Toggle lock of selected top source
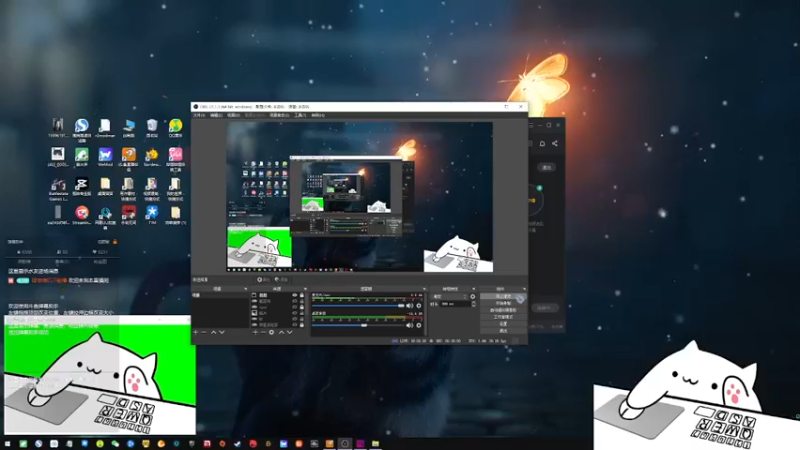800x450 pixels. click(x=302, y=295)
